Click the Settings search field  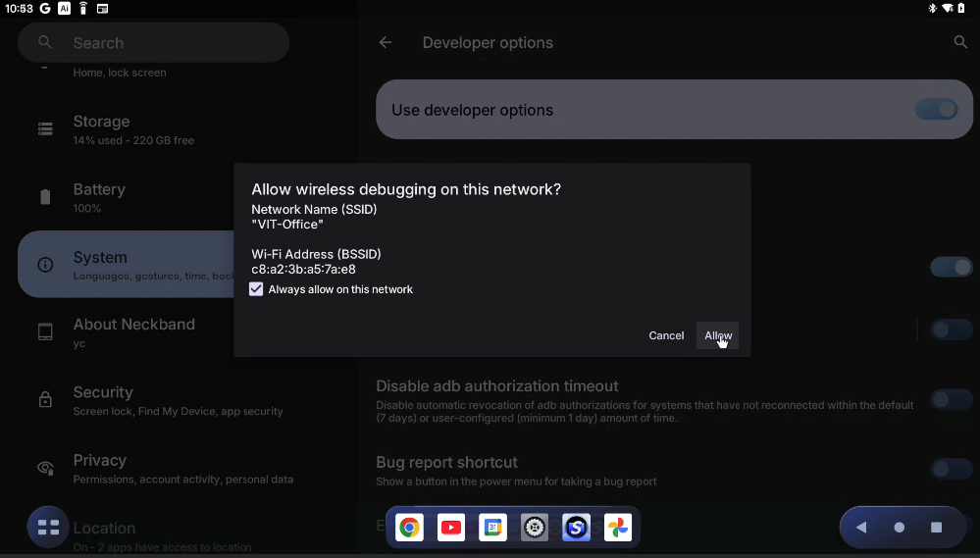point(153,43)
